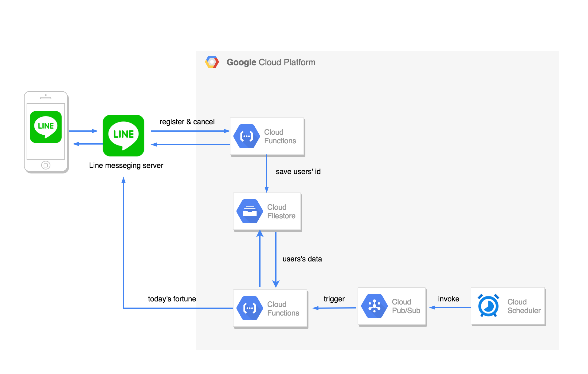
Task: Click the phone's home button
Action: click(46, 165)
